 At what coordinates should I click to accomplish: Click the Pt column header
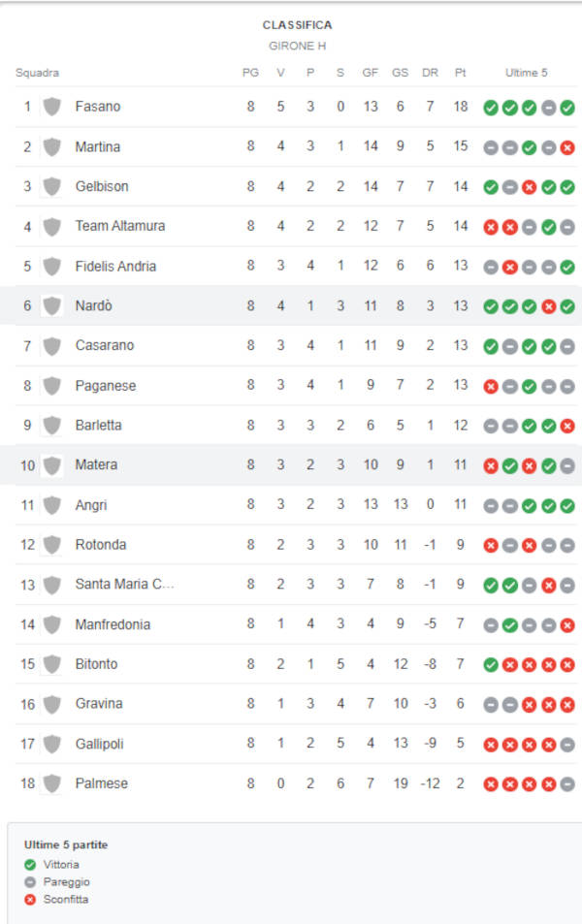coord(460,73)
